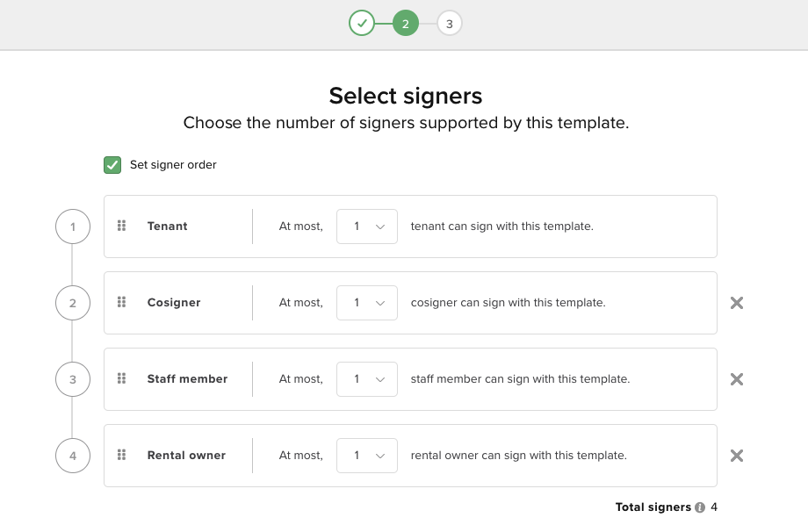Expand the Cosigner quantity dropdown
The height and width of the screenshot is (532, 808).
click(x=367, y=303)
